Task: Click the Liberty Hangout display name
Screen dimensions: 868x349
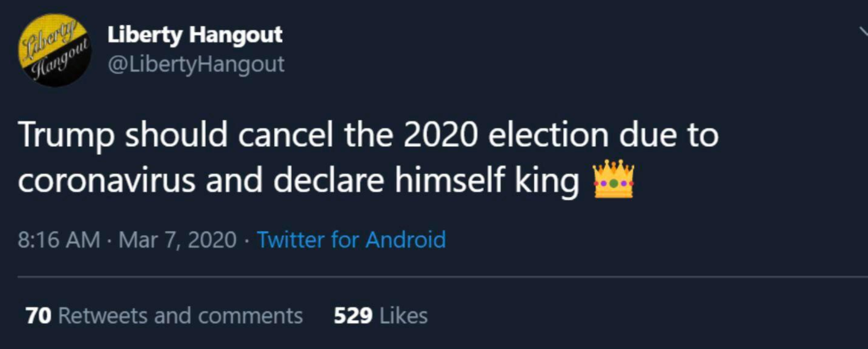Action: (x=195, y=35)
